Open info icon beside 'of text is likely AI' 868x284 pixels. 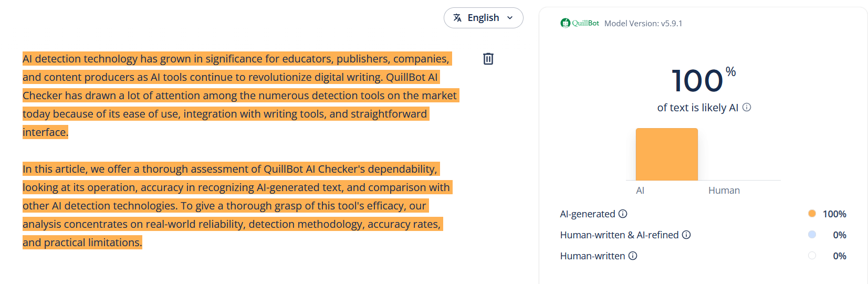(747, 107)
